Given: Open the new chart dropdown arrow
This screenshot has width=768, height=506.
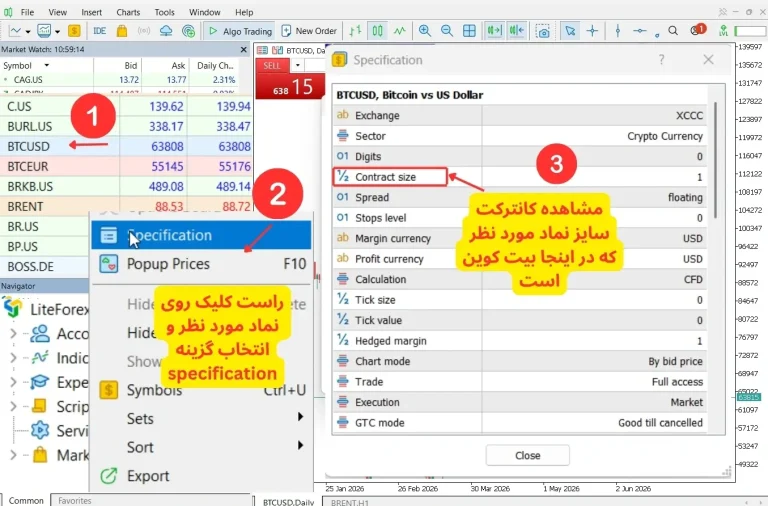Looking at the screenshot, I should coord(28,32).
